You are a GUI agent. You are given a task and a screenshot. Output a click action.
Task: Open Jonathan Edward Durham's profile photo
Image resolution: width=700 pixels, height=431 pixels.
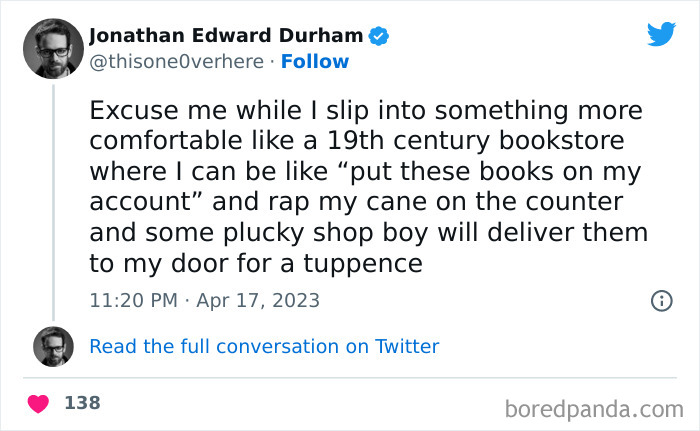[54, 49]
